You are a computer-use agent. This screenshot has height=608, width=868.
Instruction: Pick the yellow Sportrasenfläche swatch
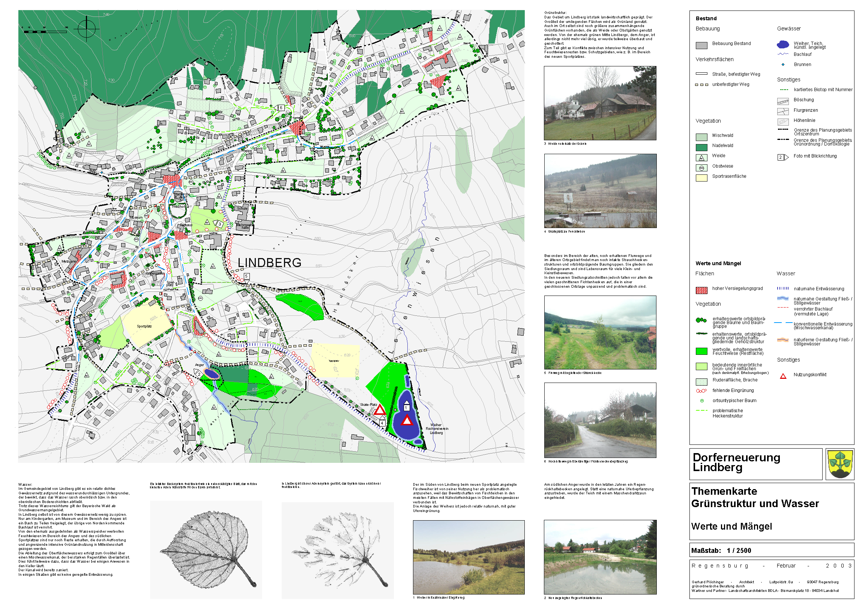pyautogui.click(x=701, y=178)
